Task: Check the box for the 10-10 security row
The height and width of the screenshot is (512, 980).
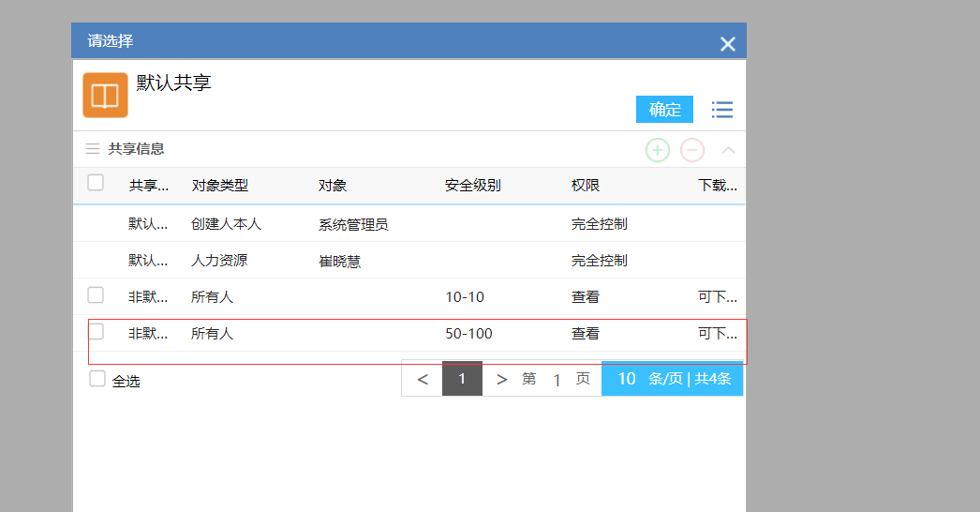Action: coord(96,295)
